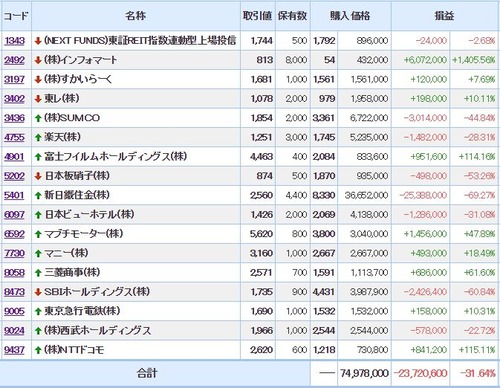Viewport: 500px width, 388px height.
Task: Click the down arrow beside SBIホールディングス
Action: coord(38,292)
